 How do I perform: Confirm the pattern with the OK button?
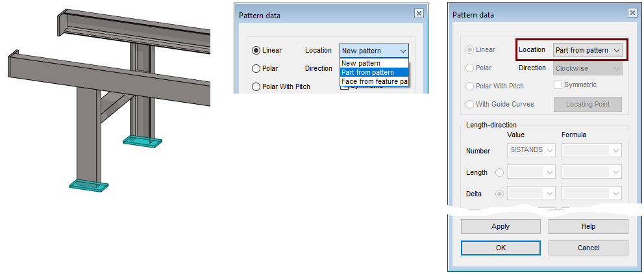point(501,248)
